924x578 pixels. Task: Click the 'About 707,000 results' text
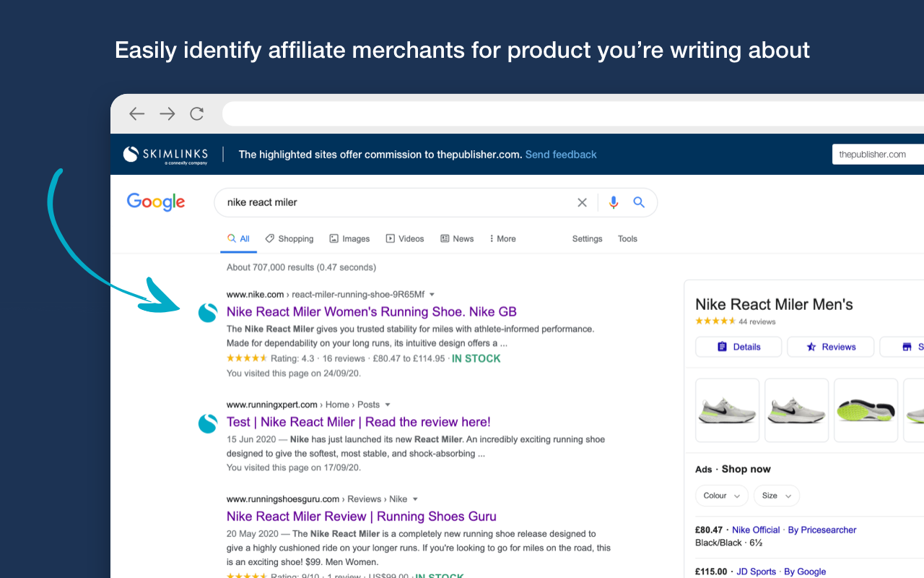pos(301,267)
